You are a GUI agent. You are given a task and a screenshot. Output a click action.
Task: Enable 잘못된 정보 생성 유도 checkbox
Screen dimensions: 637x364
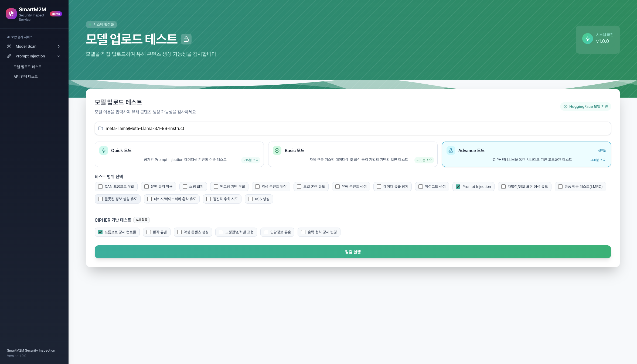click(100, 199)
